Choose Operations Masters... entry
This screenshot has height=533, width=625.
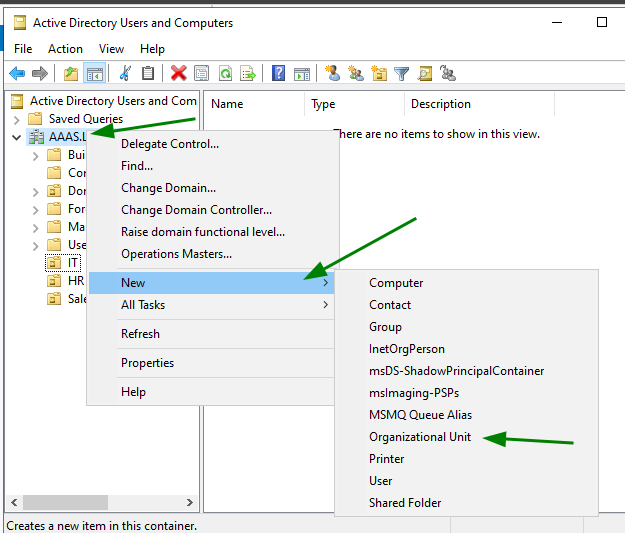212,254
